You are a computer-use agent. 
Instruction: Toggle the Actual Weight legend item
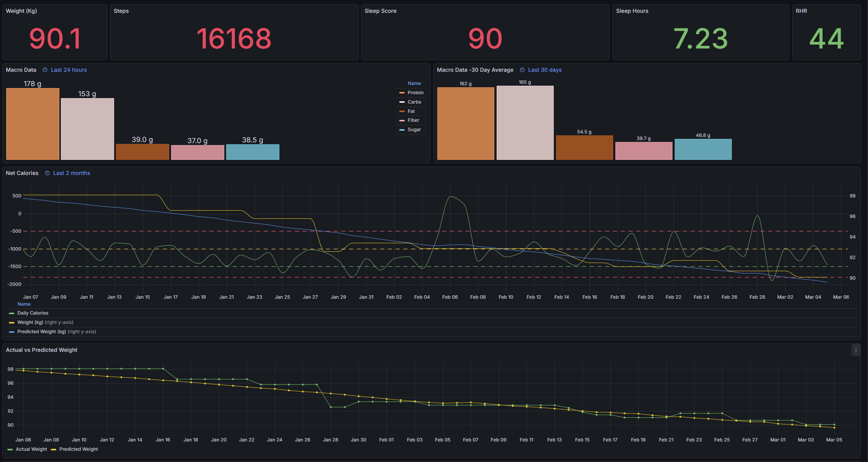coord(31,449)
